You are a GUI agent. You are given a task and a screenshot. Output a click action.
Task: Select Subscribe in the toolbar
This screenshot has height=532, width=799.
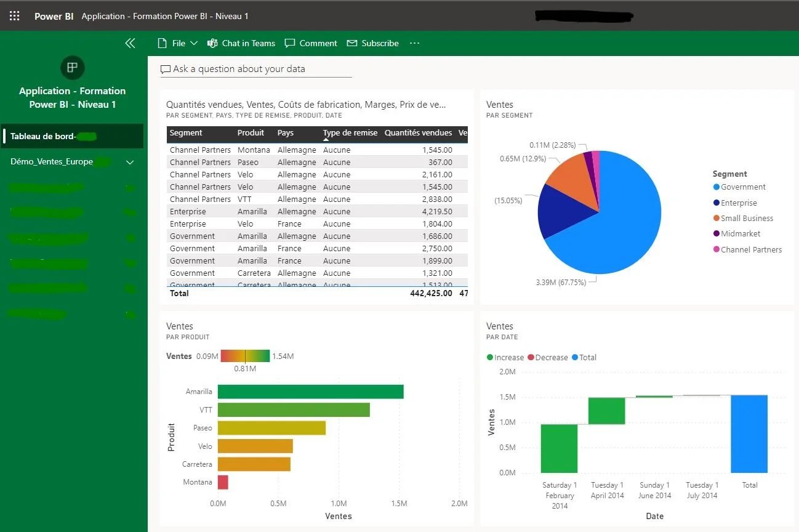coord(373,43)
